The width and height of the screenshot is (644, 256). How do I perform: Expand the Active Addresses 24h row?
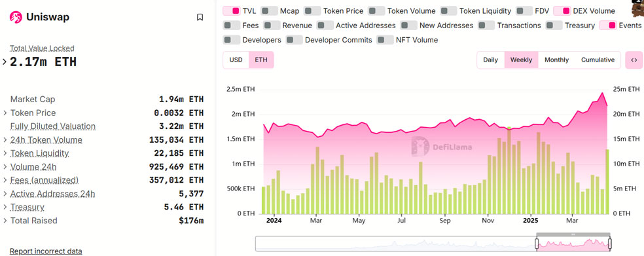pyautogui.click(x=5, y=194)
